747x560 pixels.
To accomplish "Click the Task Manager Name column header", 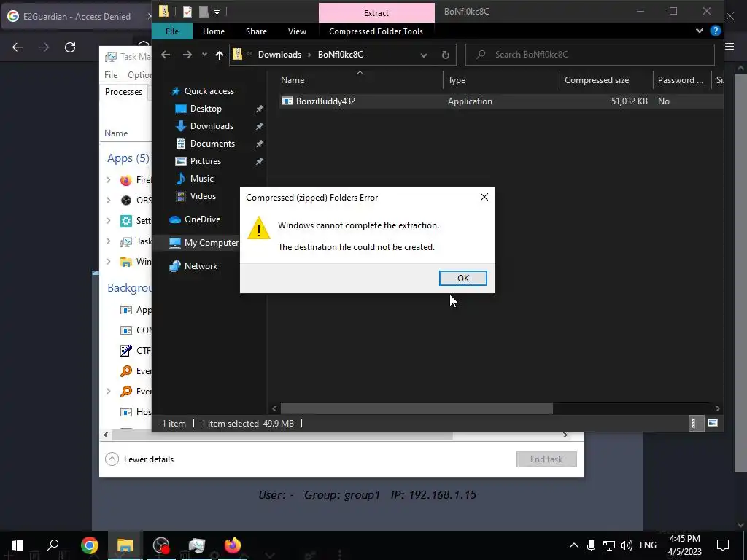I will click(x=116, y=133).
